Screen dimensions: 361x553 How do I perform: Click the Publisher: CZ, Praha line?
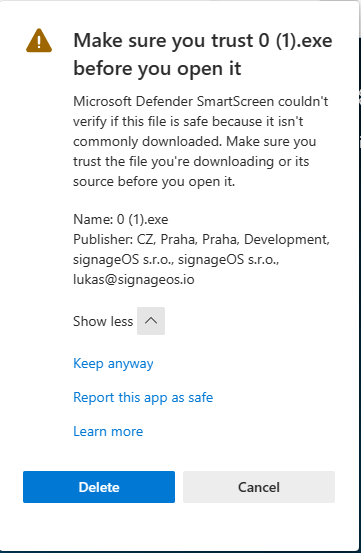click(201, 239)
